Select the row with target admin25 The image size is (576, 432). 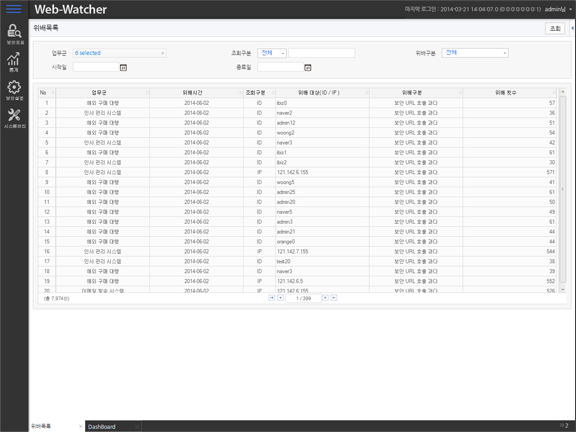297,192
